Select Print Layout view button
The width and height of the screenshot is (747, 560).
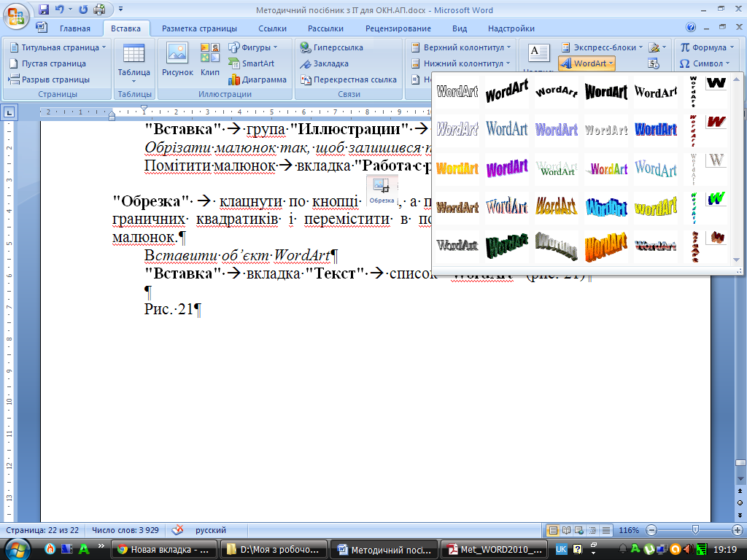pos(553,530)
